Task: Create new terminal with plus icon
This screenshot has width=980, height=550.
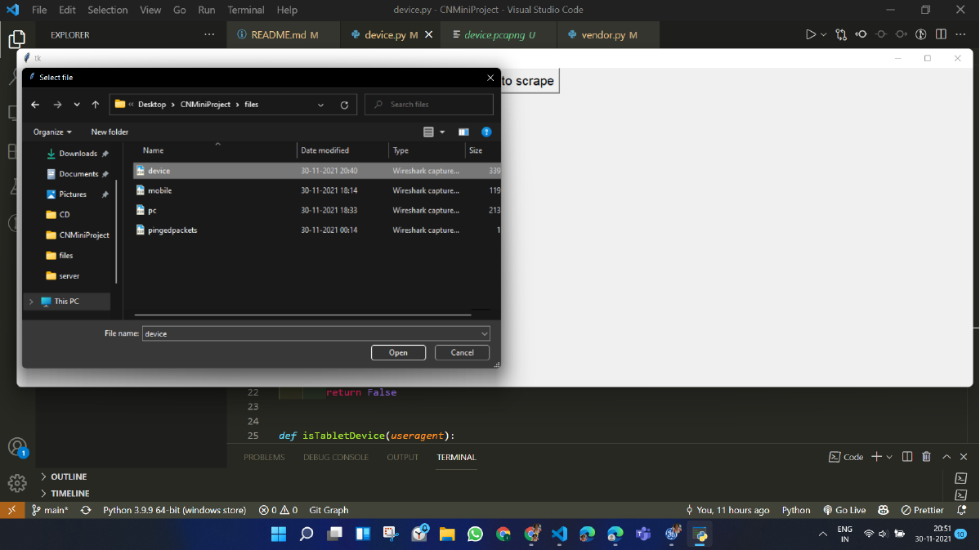Action: pos(876,457)
